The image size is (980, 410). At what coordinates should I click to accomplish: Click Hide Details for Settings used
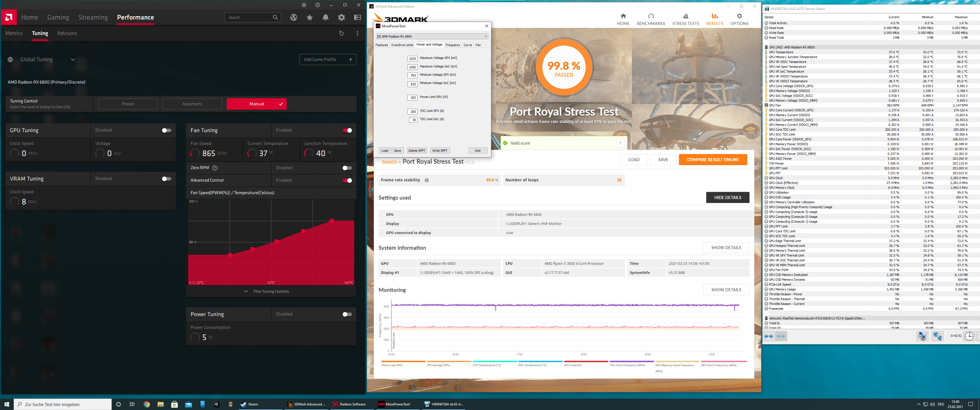727,197
